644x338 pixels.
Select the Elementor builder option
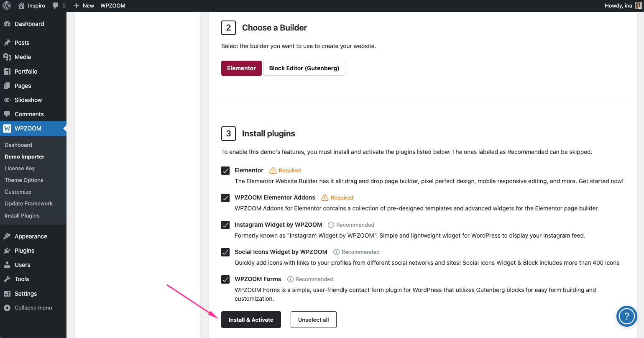[241, 68]
